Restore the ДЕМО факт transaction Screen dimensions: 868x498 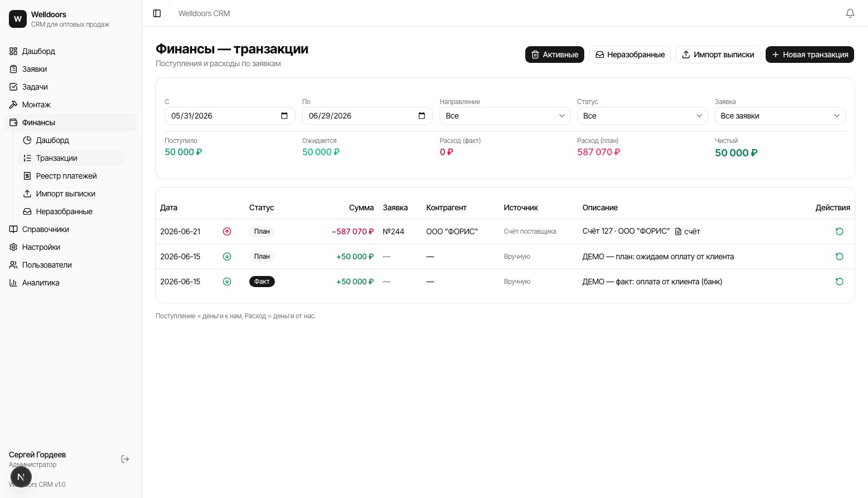pos(840,282)
